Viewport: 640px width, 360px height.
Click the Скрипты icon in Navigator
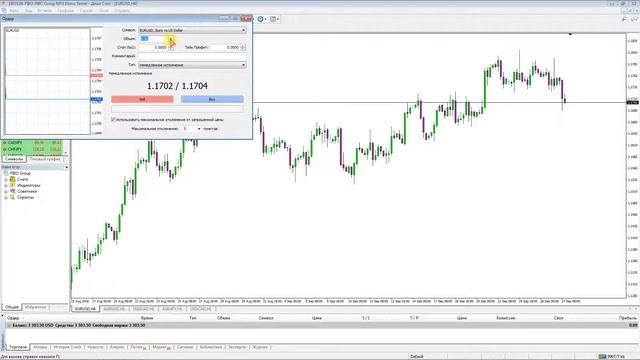(x=13, y=197)
